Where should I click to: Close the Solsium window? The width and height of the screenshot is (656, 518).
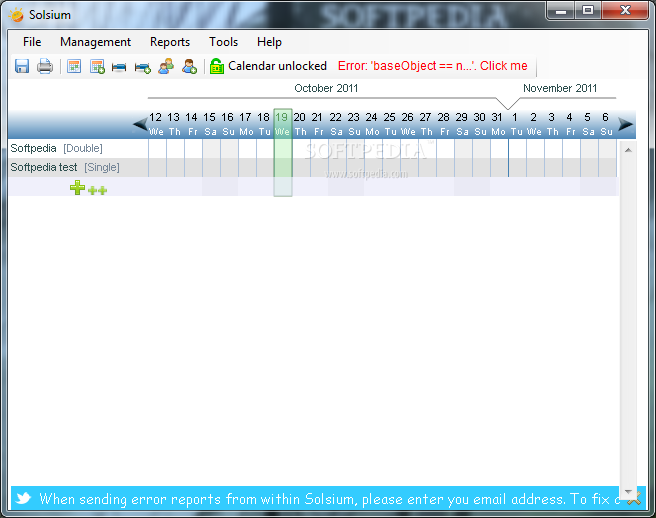625,11
